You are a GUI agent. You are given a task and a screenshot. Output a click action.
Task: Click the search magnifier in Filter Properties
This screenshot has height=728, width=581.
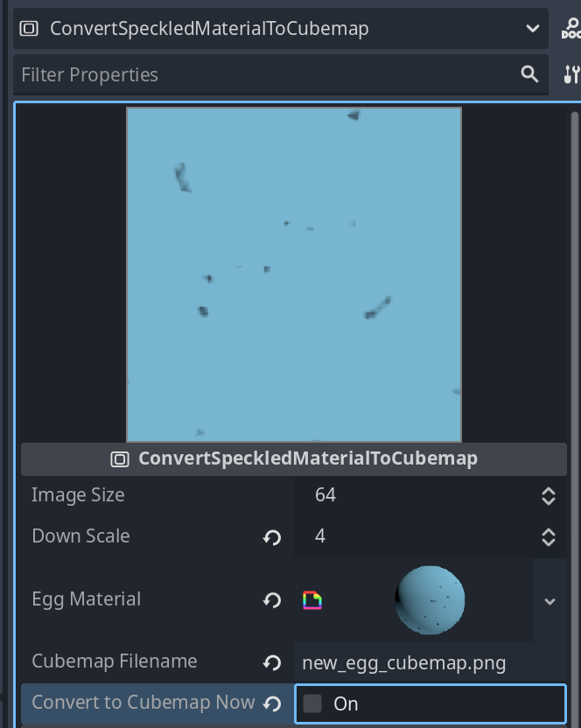[x=529, y=74]
